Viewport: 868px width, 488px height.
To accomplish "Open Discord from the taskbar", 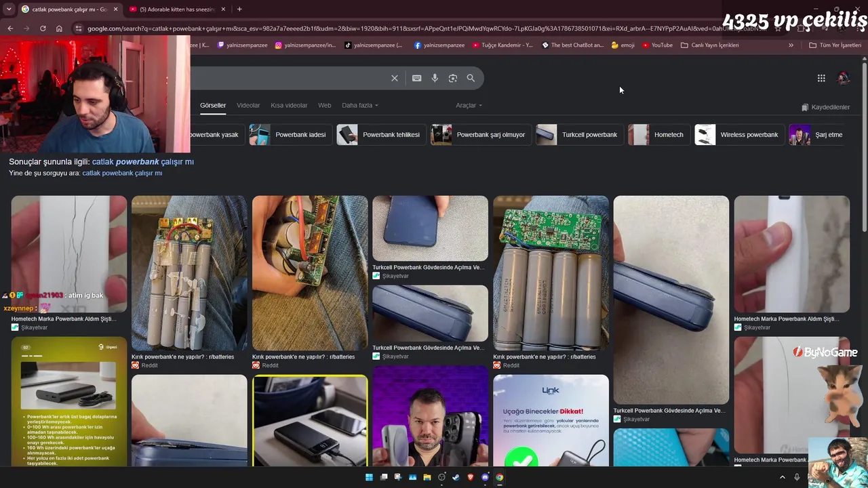I will (485, 477).
